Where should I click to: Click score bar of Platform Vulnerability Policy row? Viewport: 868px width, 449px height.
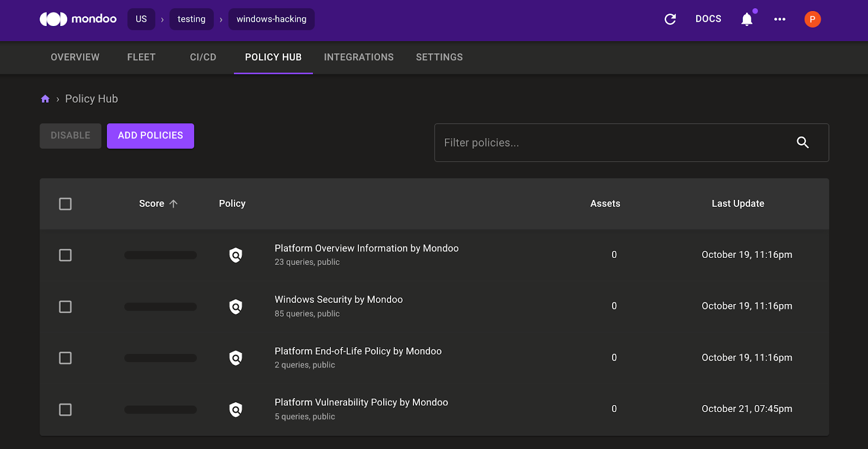point(161,410)
